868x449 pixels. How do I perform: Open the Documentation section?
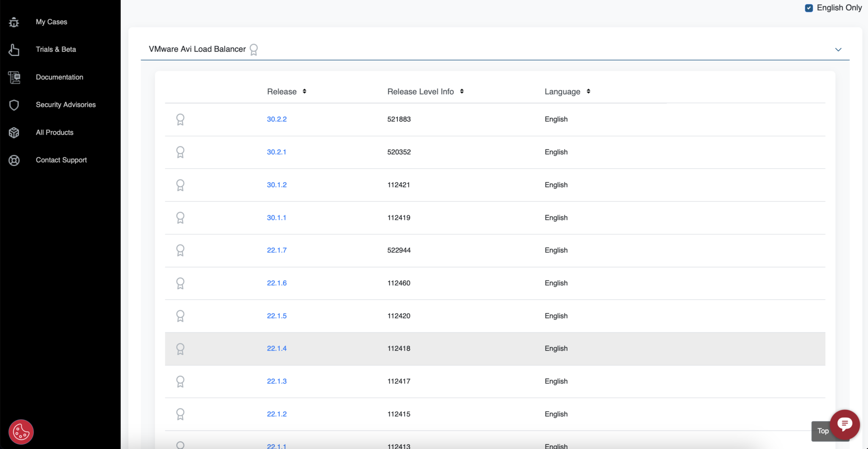pyautogui.click(x=59, y=77)
